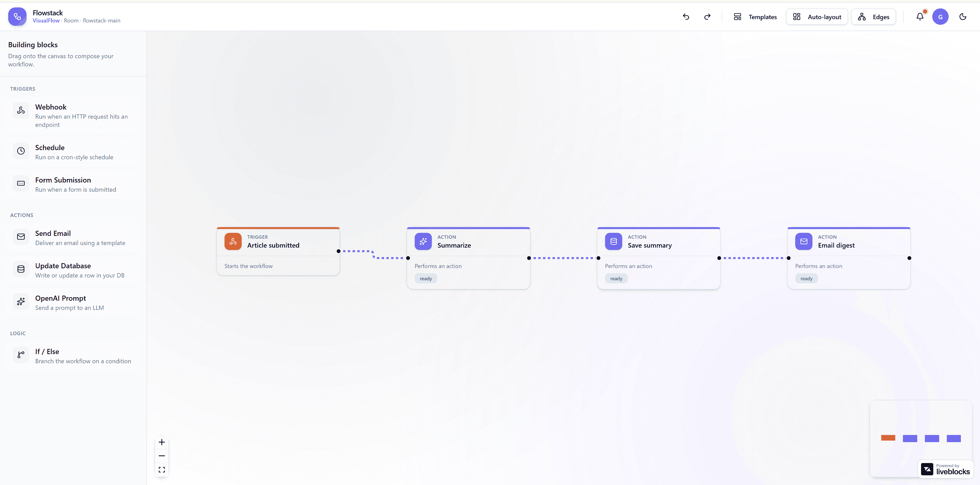Click the input handle of Summarize node

(408, 258)
